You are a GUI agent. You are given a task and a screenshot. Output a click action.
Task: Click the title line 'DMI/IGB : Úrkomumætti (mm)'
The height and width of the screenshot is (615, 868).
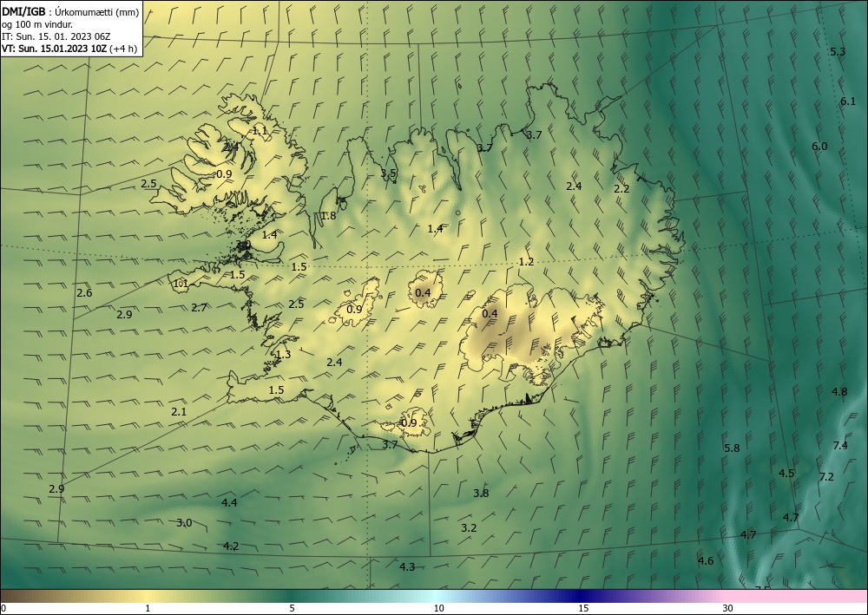click(70, 12)
